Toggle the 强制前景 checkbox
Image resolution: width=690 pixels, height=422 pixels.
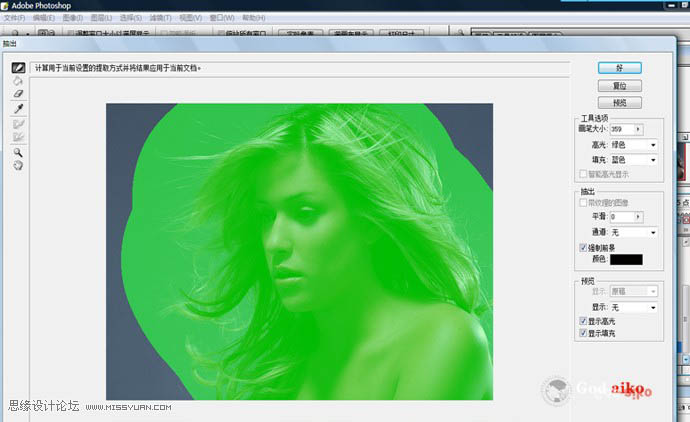[583, 246]
